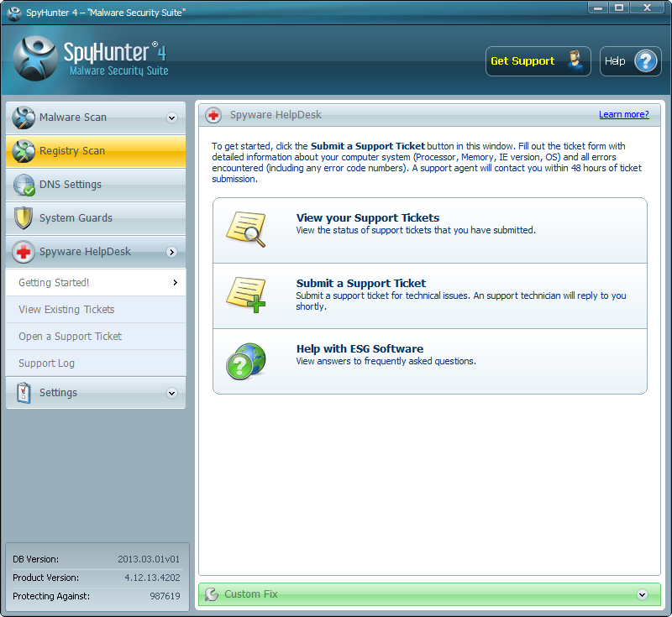Click the Malware Scan magnifier icon
Viewport: 672px width, 617px height.
pos(24,118)
